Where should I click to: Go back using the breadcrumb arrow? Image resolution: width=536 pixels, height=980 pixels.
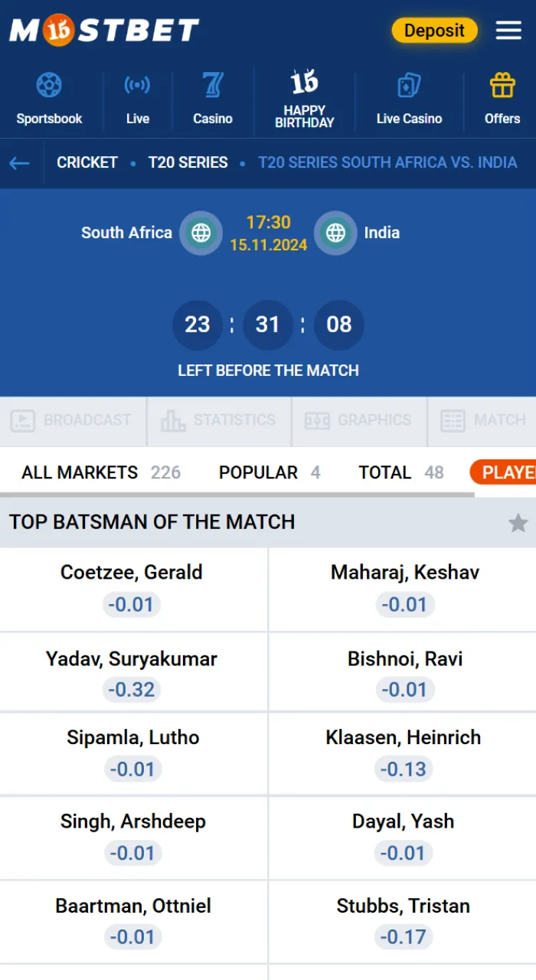point(19,162)
